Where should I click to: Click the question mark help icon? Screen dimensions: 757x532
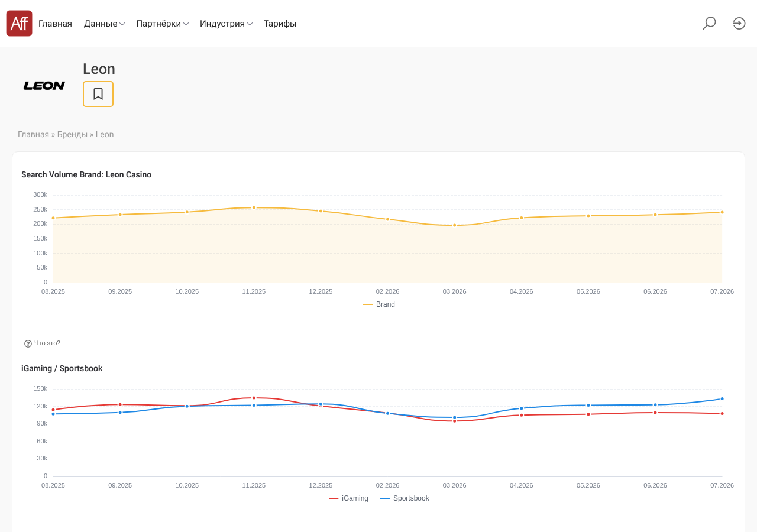coord(28,343)
